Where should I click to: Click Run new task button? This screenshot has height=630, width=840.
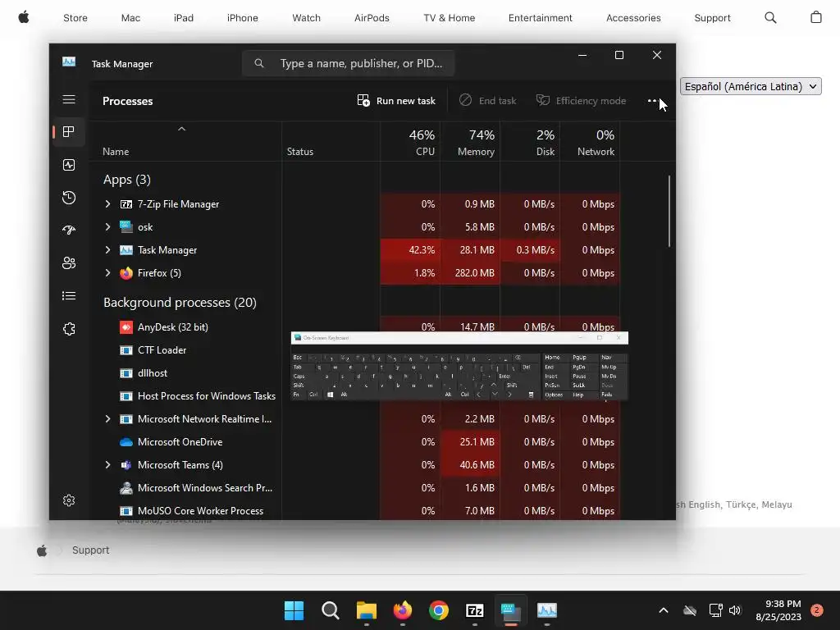(x=396, y=100)
